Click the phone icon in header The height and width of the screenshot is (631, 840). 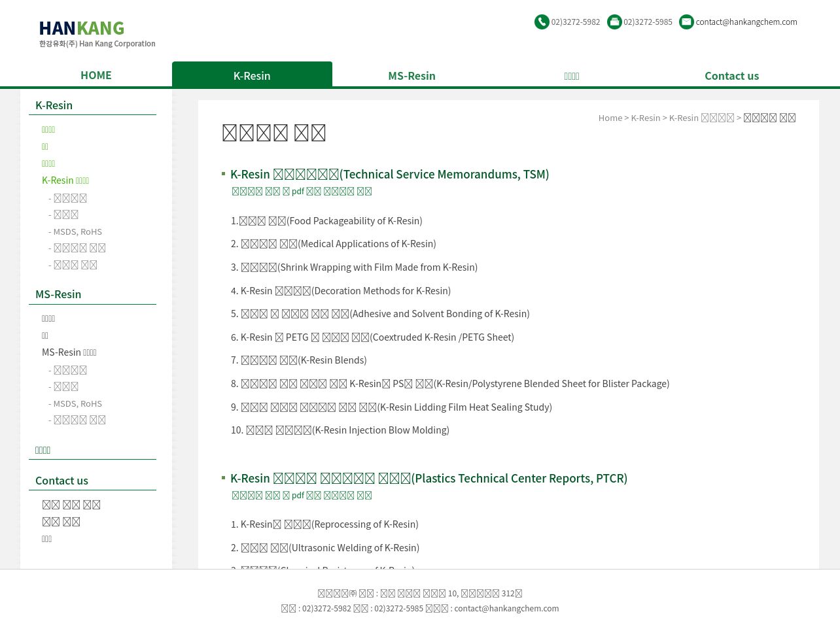542,22
